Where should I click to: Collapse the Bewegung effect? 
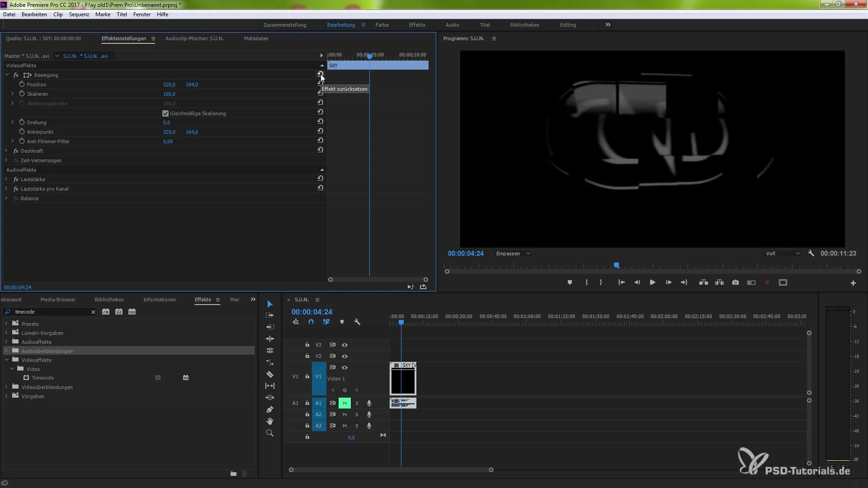coord(7,75)
